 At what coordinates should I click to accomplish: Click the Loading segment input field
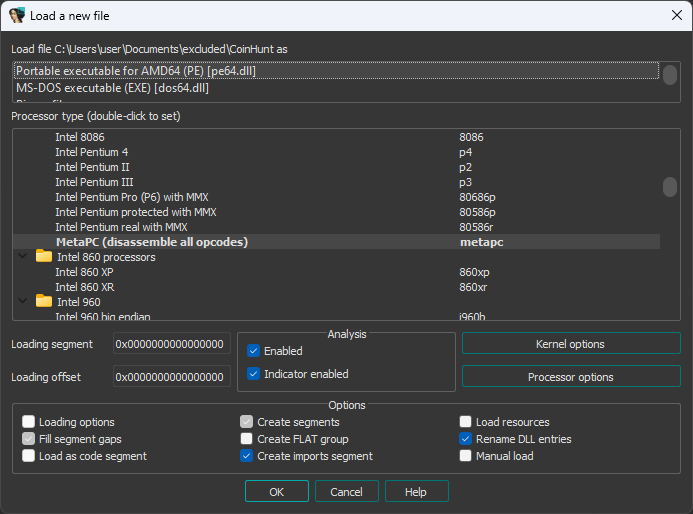[x=171, y=343]
